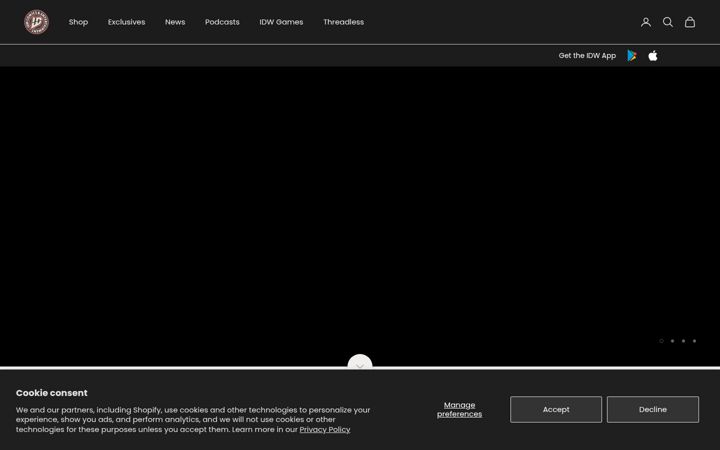
Task: Select the second slideshow dot
Action: [x=672, y=341]
